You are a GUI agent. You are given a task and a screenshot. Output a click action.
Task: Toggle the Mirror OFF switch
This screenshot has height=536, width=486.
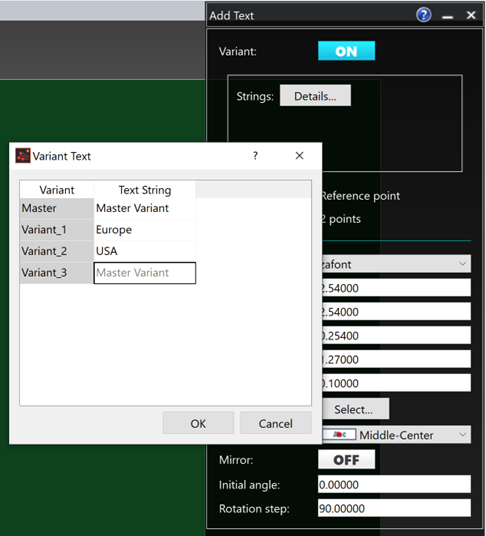pos(346,459)
